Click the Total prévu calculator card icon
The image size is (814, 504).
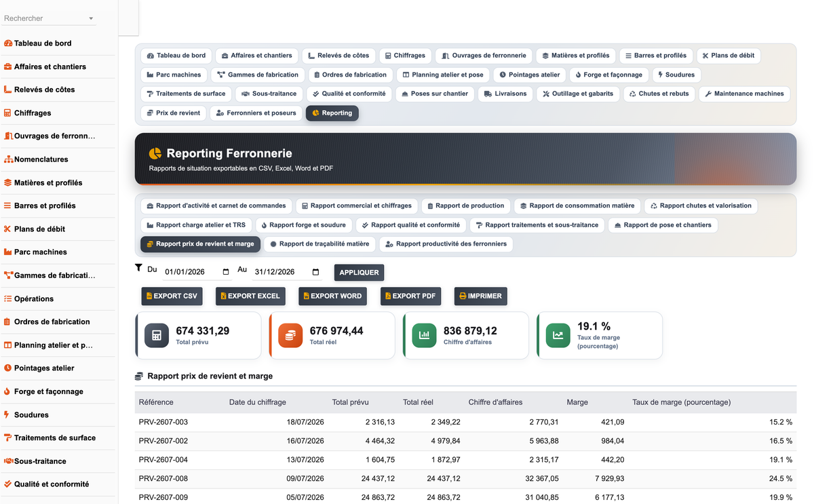pos(157,335)
